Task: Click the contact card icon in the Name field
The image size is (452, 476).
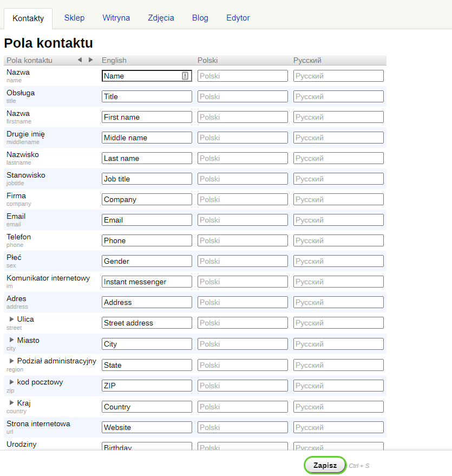Action: (x=185, y=76)
